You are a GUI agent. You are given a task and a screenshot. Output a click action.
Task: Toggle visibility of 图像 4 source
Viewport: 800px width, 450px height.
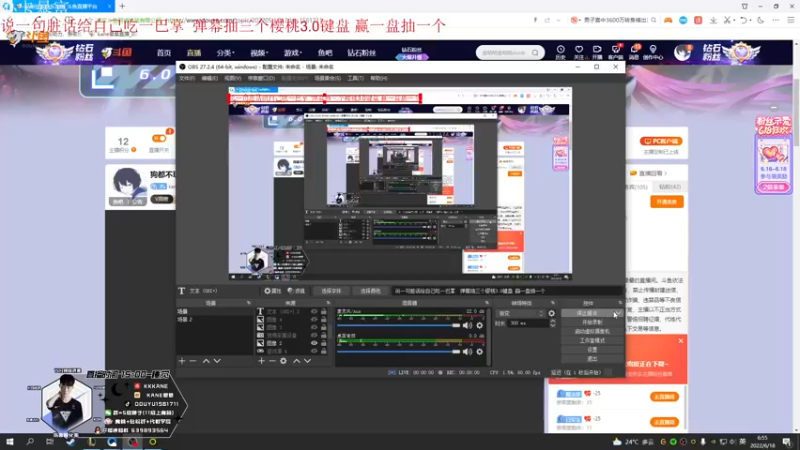[x=314, y=319]
